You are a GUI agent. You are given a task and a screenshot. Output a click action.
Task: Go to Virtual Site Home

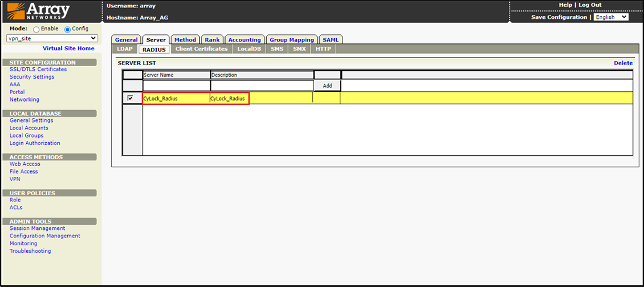pos(68,48)
